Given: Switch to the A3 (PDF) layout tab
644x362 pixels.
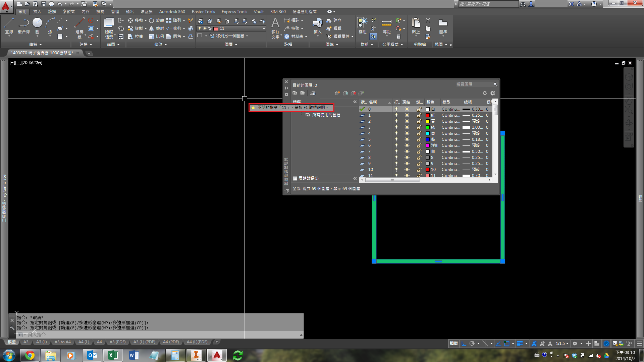Looking at the screenshot, I should point(118,342).
